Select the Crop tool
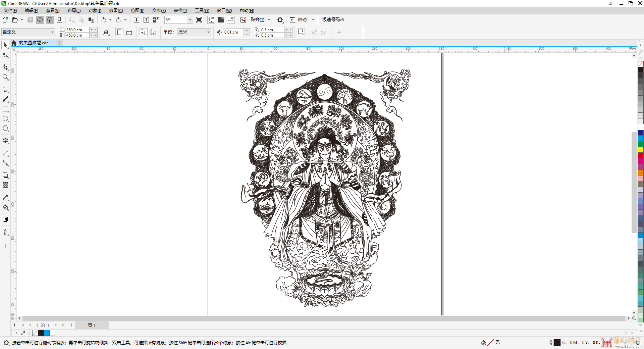This screenshot has width=644, height=349. pyautogui.click(x=5, y=67)
